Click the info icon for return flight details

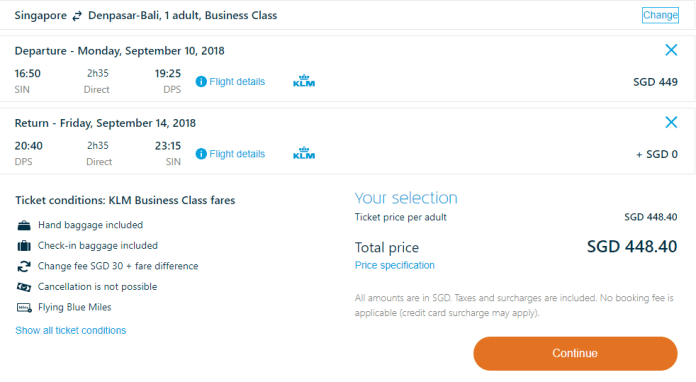(201, 154)
